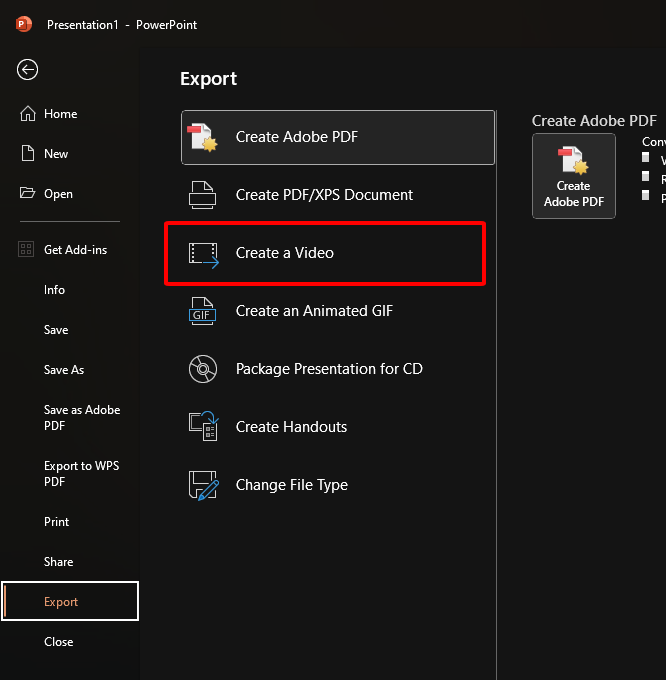Select Open in the Backstage sidebar
The width and height of the screenshot is (666, 680).
70,193
